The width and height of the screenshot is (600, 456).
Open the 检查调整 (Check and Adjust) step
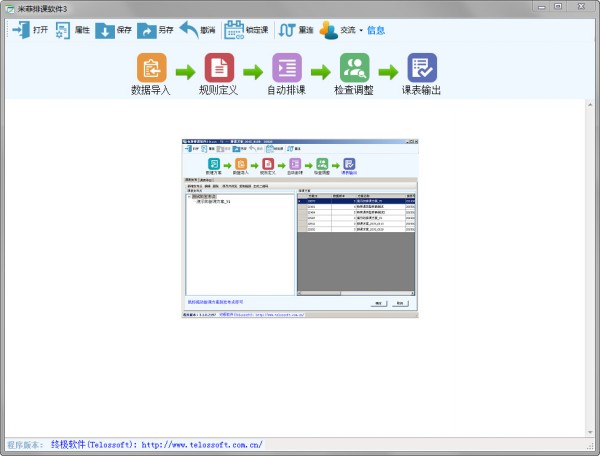point(355,68)
